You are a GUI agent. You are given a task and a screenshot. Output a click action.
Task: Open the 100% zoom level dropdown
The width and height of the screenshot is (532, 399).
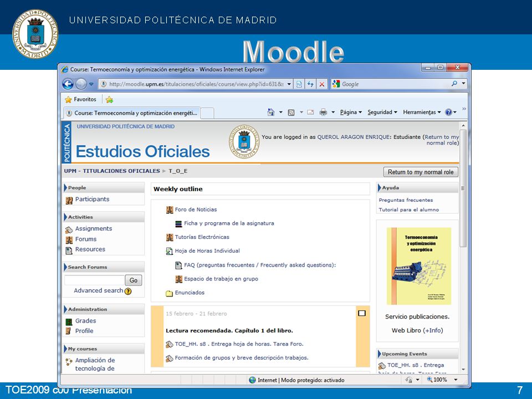(456, 380)
